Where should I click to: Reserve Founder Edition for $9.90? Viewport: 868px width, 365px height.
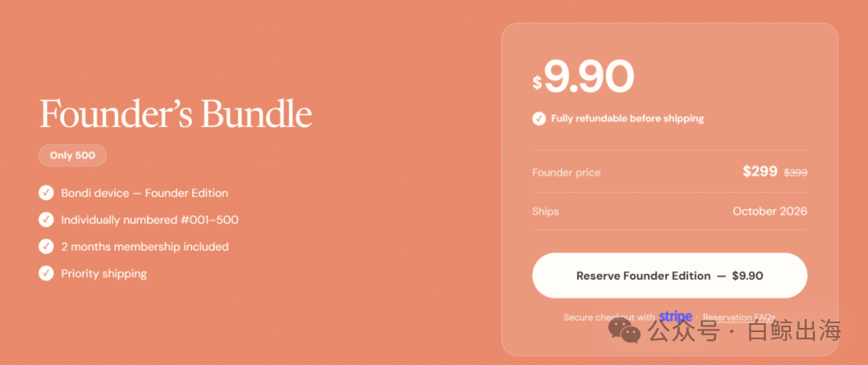click(669, 275)
